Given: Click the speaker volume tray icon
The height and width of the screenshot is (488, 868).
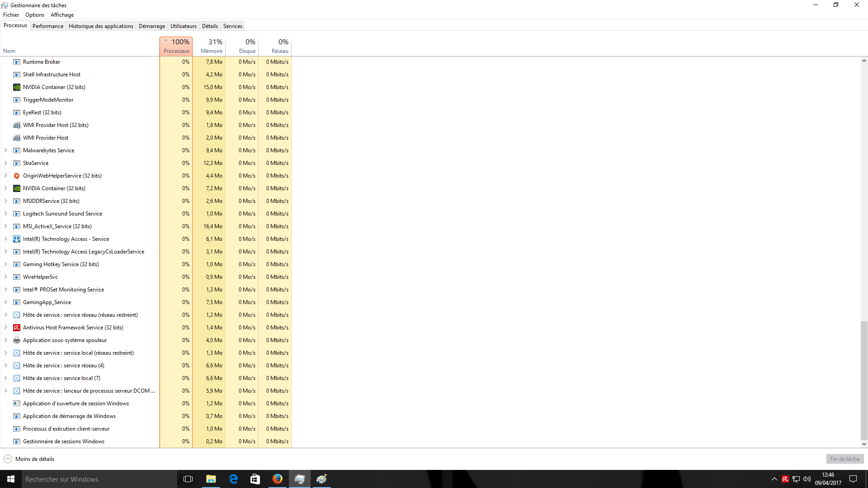Looking at the screenshot, I should point(807,479).
